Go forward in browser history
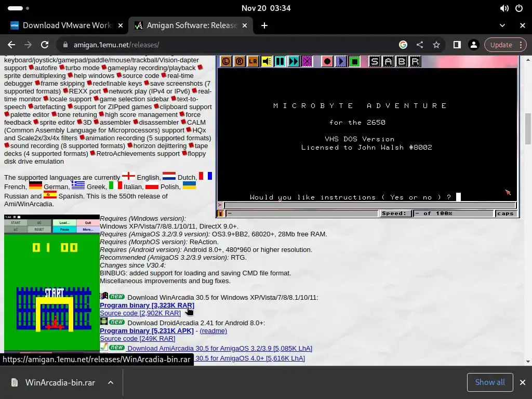This screenshot has height=399, width=532. [x=28, y=45]
